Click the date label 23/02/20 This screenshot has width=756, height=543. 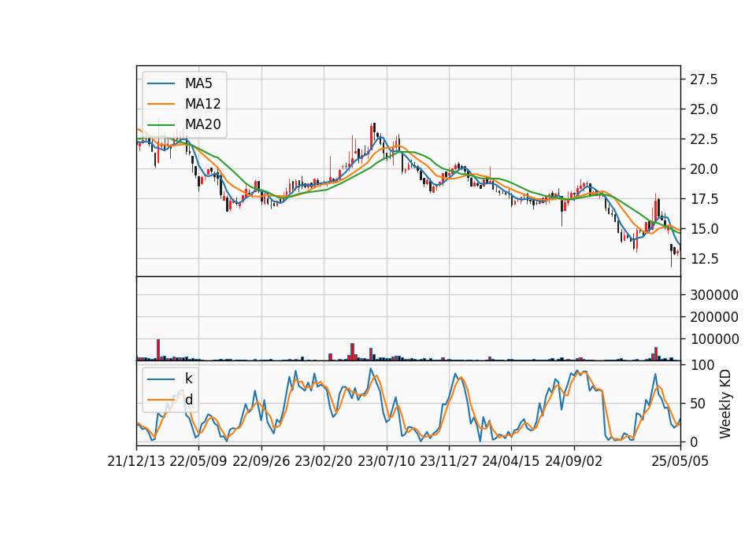324,461
